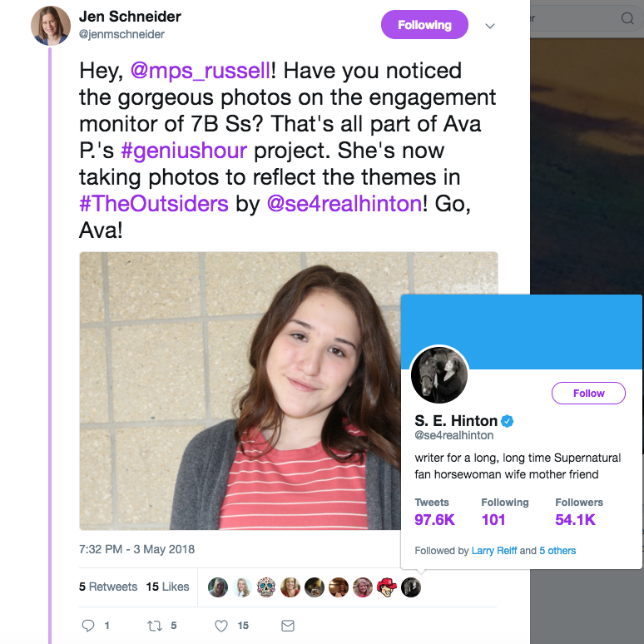This screenshot has width=644, height=644.
Task: Open the '5 others' followers link
Action: click(557, 551)
